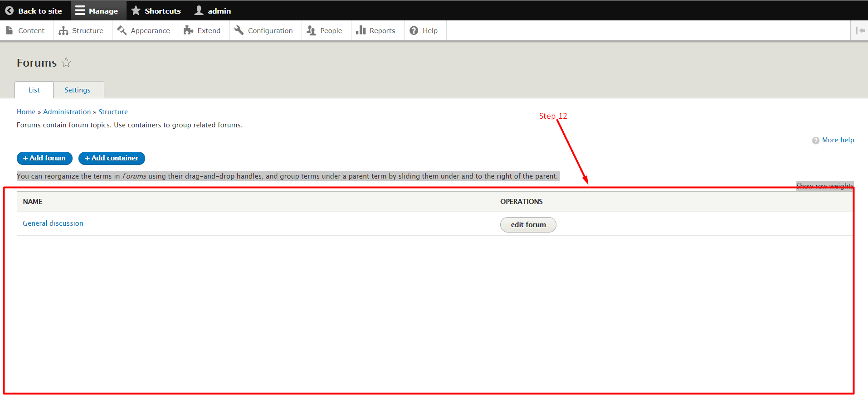Image resolution: width=868 pixels, height=407 pixels.
Task: Click the Appearance paintbrush icon
Action: [x=122, y=30]
